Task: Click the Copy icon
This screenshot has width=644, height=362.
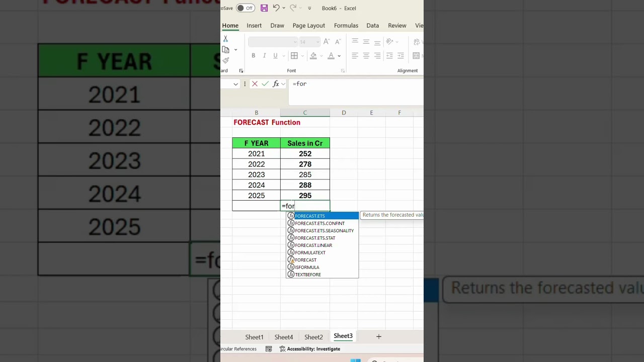Action: pyautogui.click(x=225, y=50)
